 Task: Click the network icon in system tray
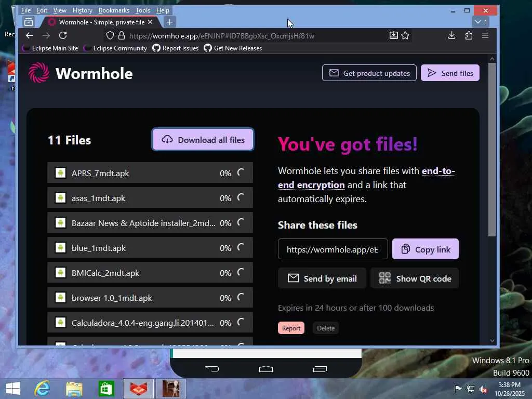471,389
